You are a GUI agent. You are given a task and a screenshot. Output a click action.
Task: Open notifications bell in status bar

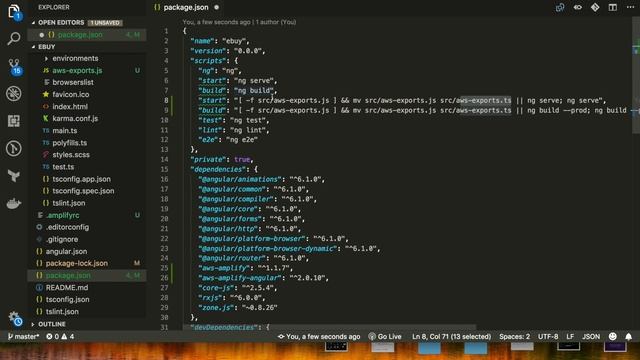click(629, 337)
